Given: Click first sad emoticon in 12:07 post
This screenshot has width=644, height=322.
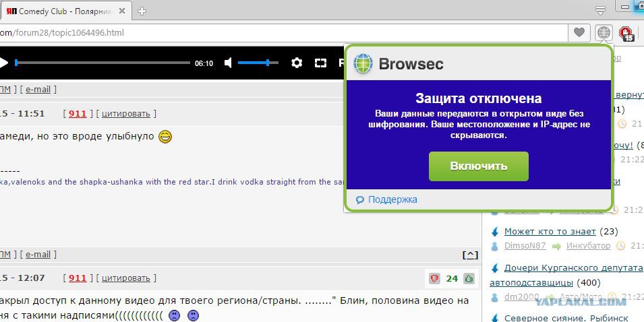Looking at the screenshot, I should (174, 315).
